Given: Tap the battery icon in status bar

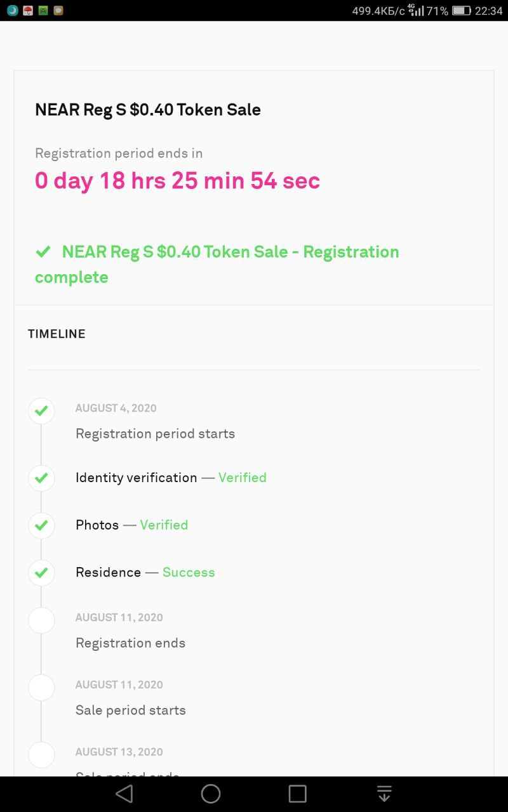Looking at the screenshot, I should click(x=462, y=11).
